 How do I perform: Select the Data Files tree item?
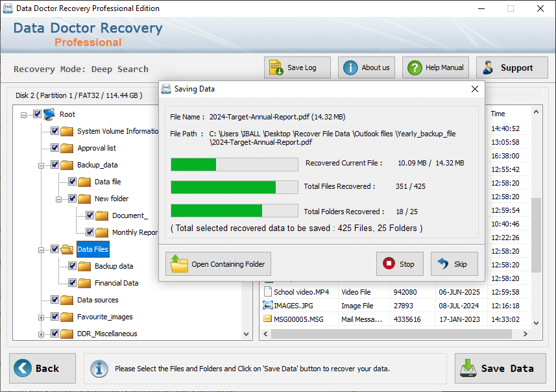pyautogui.click(x=93, y=249)
